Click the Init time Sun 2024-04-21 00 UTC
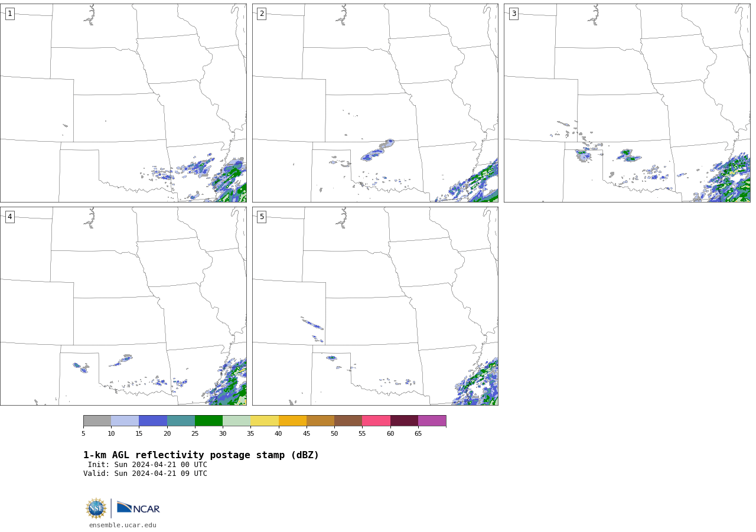The height and width of the screenshot is (532, 756). 148,465
